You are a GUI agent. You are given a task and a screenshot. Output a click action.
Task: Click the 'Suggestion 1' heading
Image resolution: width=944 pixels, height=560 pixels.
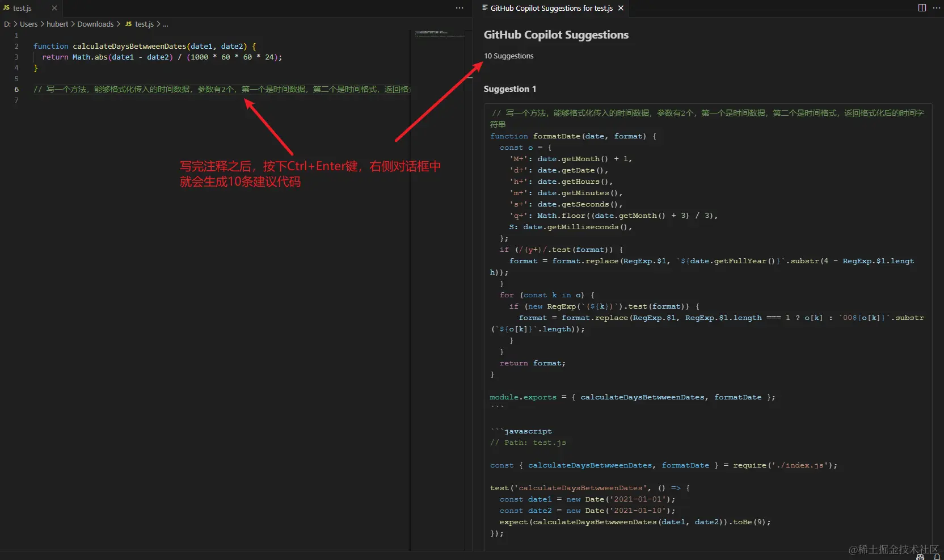point(509,89)
